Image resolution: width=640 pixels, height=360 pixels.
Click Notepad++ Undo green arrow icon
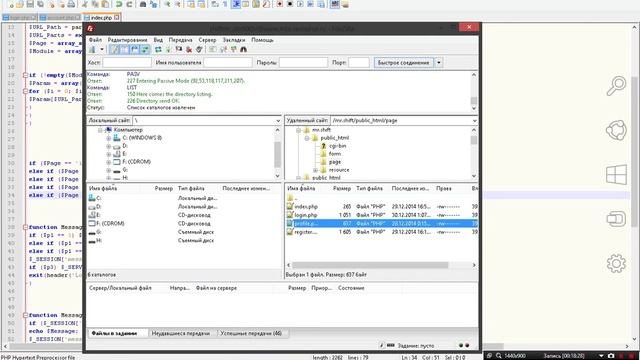click(x=119, y=4)
